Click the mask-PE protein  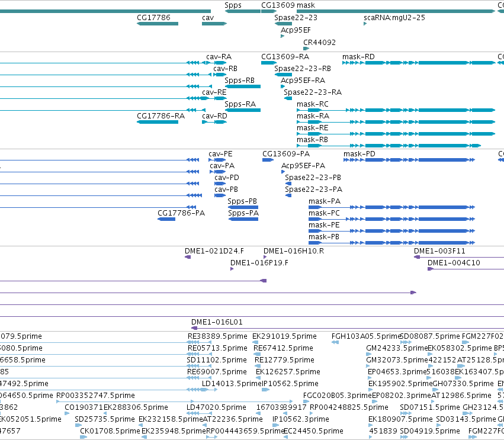click(392, 231)
